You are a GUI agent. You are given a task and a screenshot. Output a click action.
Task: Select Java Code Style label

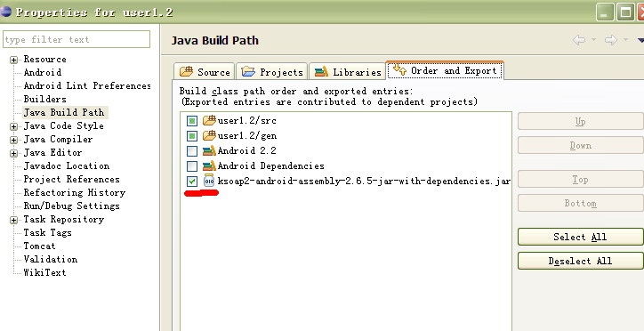pos(64,126)
